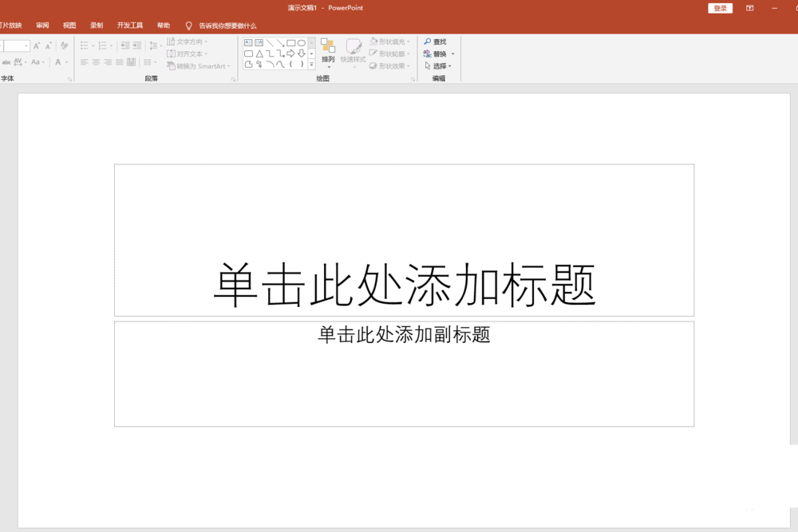This screenshot has height=532, width=798.
Task: Align text right
Action: pos(108,62)
